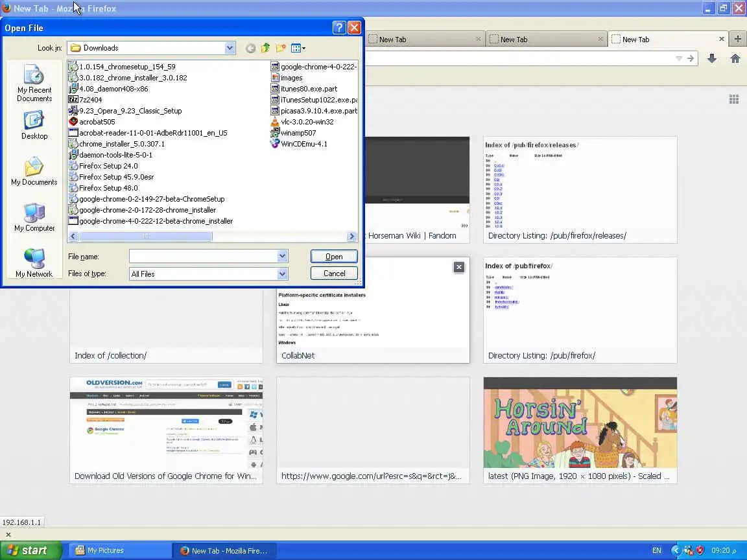The width and height of the screenshot is (747, 560).
Task: Select 4.08_daemon408-x86 file
Action: click(108, 89)
